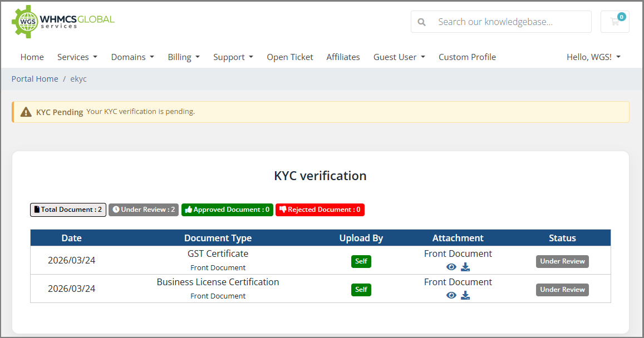Download the Business License Certification document
Viewport: 644px width, 338px height.
(x=465, y=295)
